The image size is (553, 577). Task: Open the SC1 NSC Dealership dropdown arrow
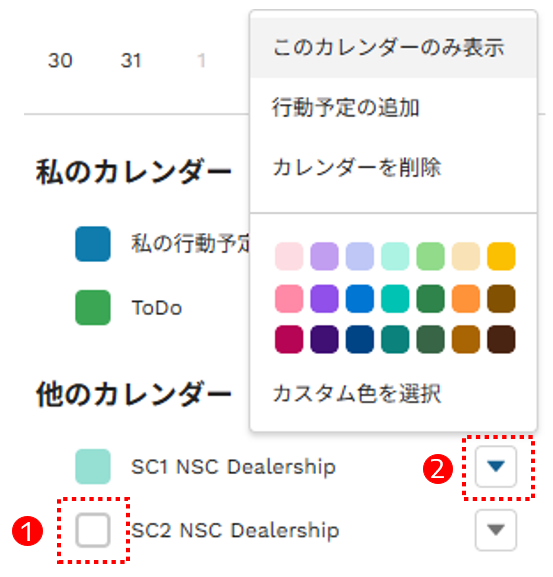(x=496, y=466)
